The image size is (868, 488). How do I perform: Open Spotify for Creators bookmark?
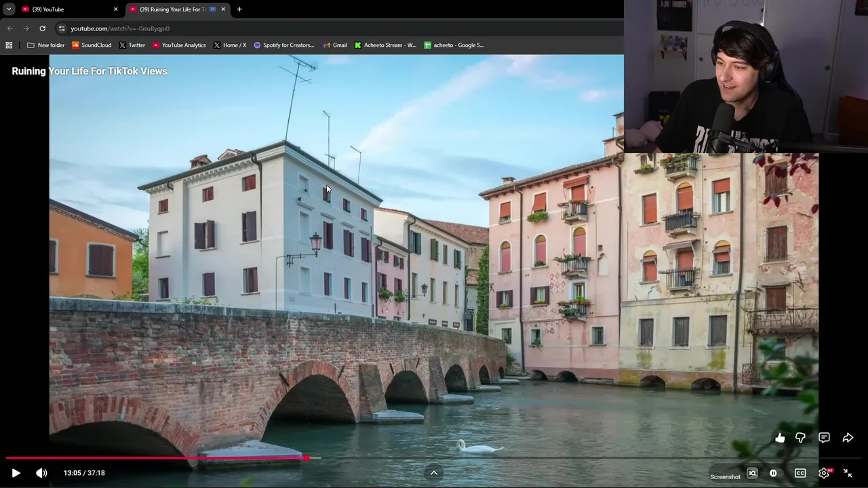pyautogui.click(x=284, y=45)
